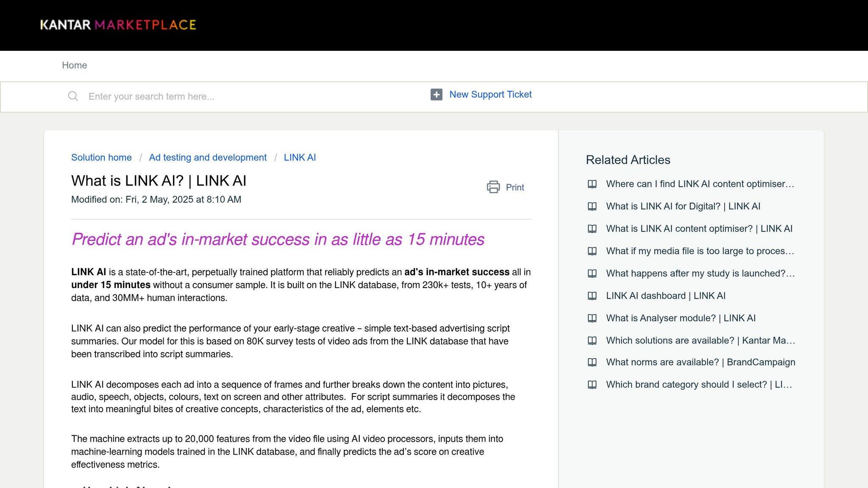Open article 'Which brand category should I select? | LI…'
Screen dimensions: 868x488
(699, 385)
